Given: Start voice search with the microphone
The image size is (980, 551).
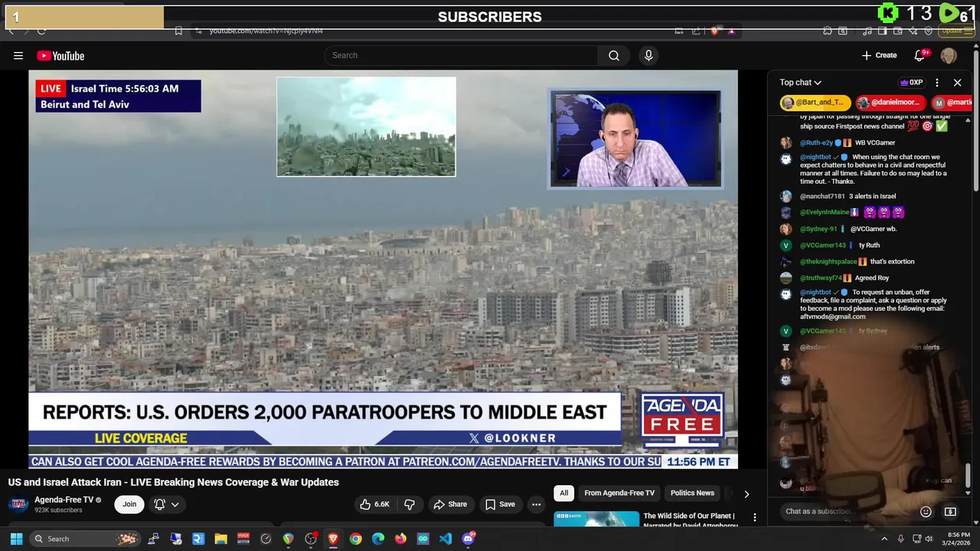Looking at the screenshot, I should (648, 55).
